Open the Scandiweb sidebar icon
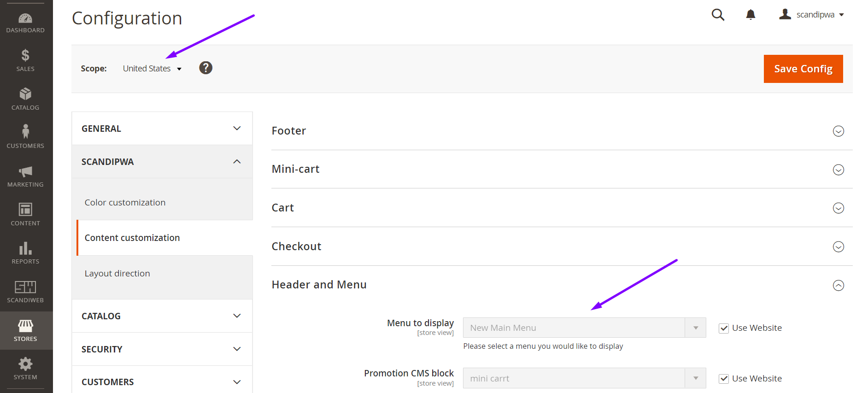This screenshot has width=868, height=393. click(x=25, y=287)
